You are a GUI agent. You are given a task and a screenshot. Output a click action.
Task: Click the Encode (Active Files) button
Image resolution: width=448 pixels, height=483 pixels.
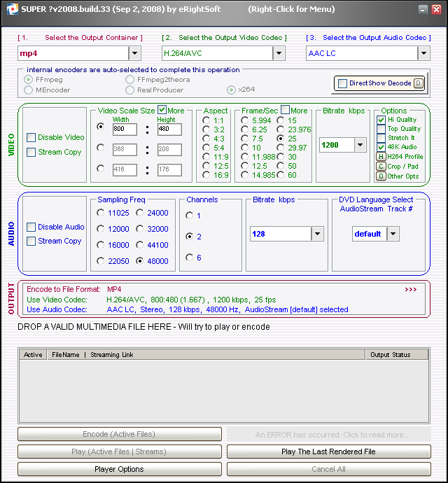tap(120, 434)
